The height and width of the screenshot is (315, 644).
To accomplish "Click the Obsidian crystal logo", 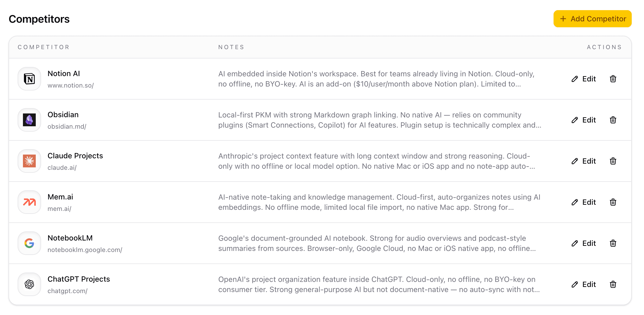I will (x=29, y=120).
